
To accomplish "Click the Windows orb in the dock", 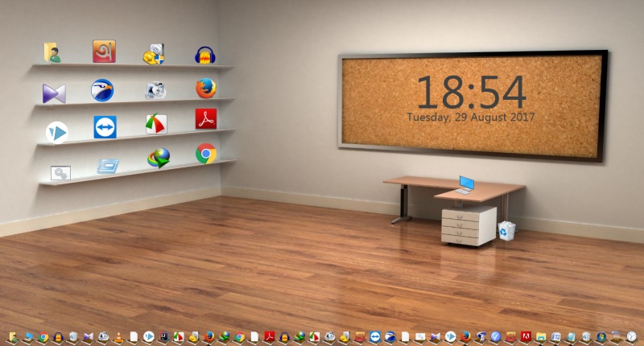I will click(601, 336).
